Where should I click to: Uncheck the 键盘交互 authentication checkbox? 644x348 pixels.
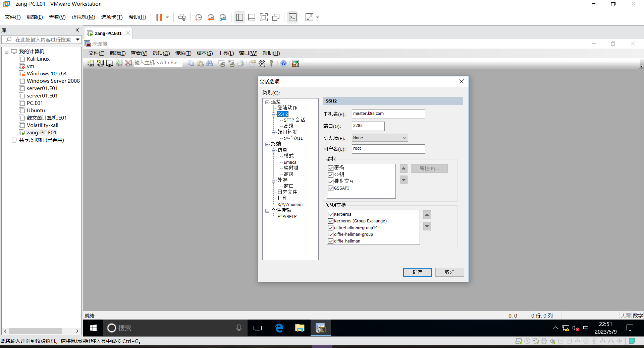coord(331,181)
